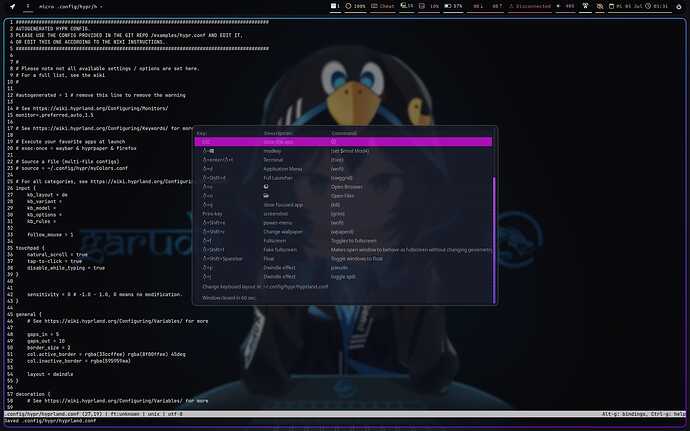The height and width of the screenshot is (431, 690).
Task: Click the monitor=,preferred,auto line
Action: click(x=55, y=115)
